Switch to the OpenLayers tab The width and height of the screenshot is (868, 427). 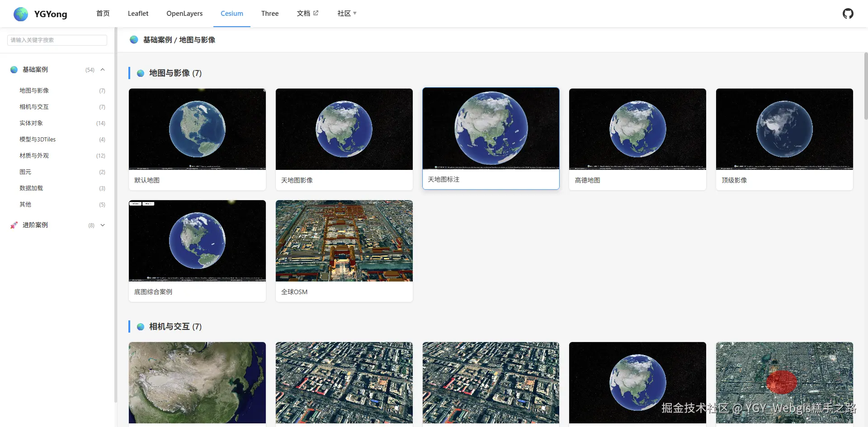pos(184,14)
